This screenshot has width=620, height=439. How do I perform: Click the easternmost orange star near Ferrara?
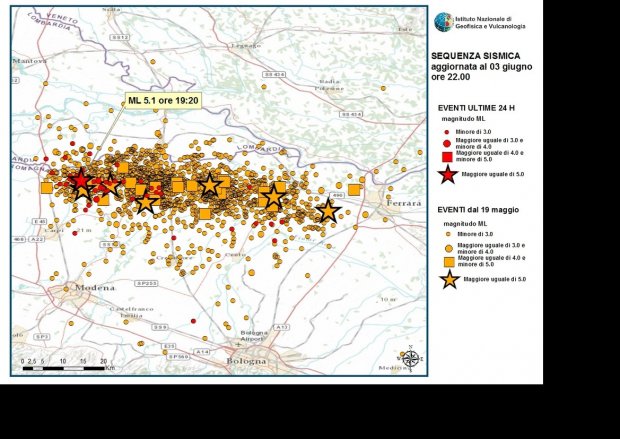point(328,211)
